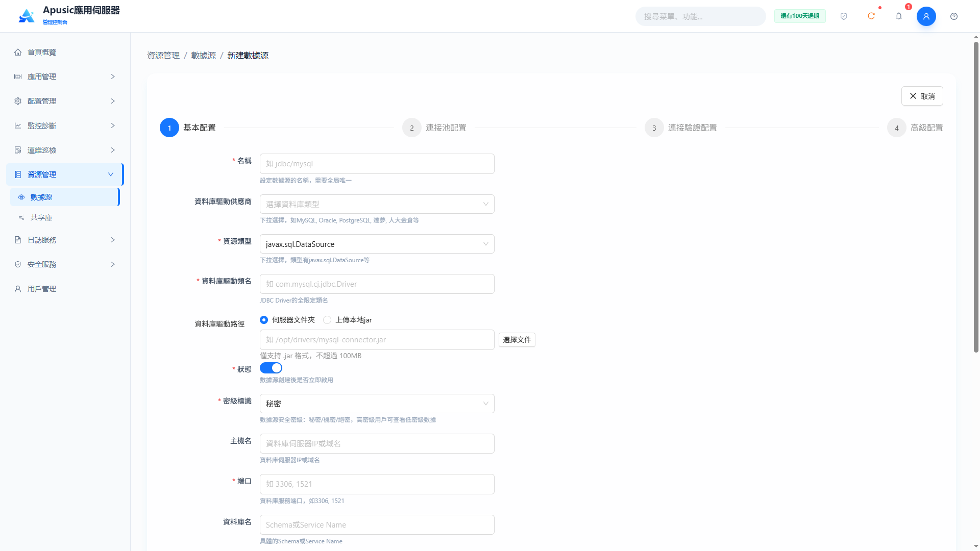Click into the 端口 input field

[377, 484]
